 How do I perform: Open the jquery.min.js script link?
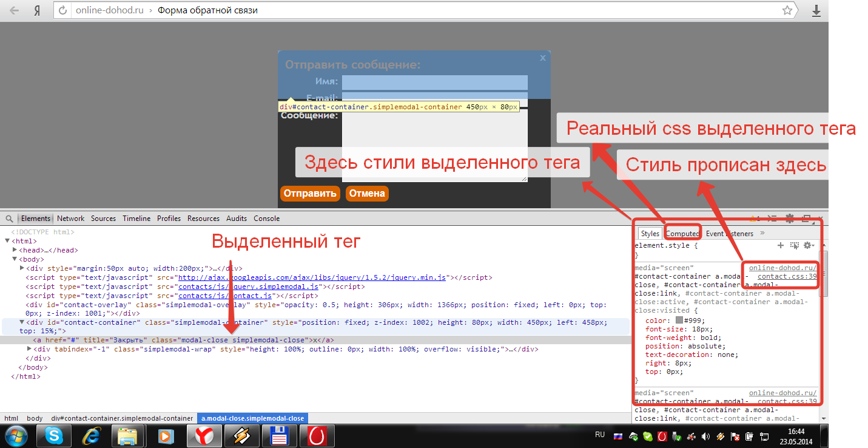[x=312, y=277]
